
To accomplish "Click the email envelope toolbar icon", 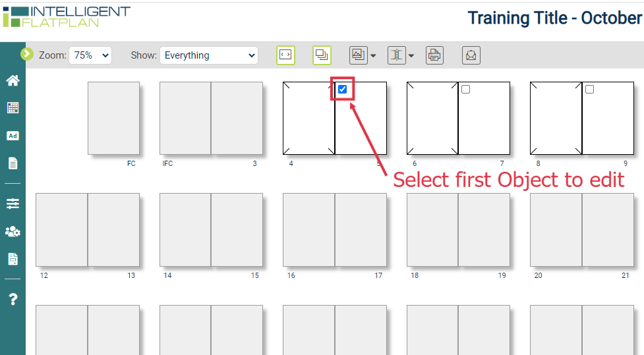I will click(x=471, y=55).
